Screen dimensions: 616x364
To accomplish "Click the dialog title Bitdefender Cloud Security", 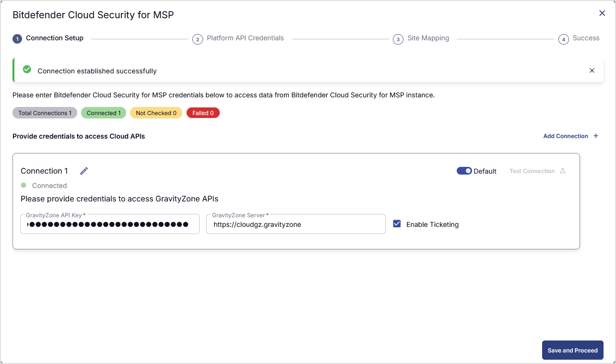I will (93, 15).
